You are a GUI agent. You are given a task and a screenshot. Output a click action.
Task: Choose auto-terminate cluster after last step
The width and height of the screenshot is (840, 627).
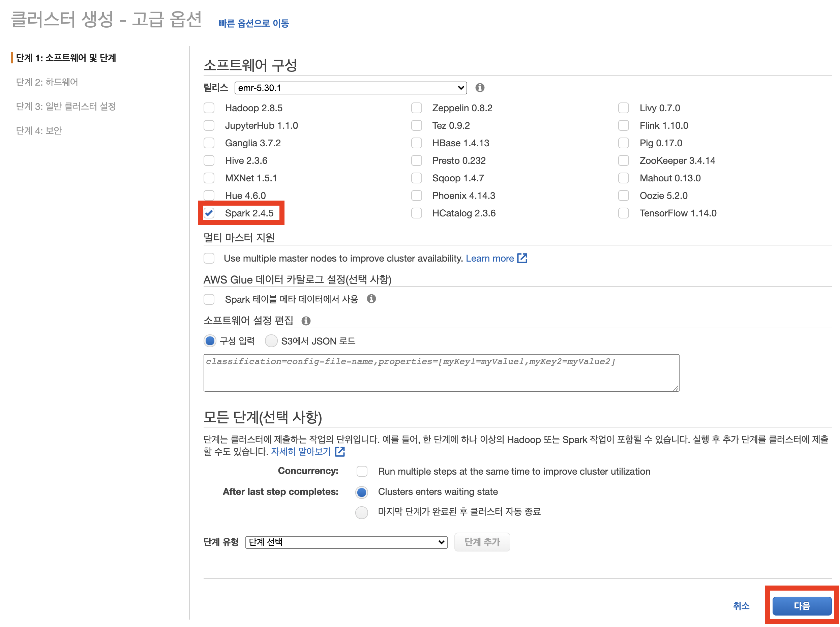[361, 512]
